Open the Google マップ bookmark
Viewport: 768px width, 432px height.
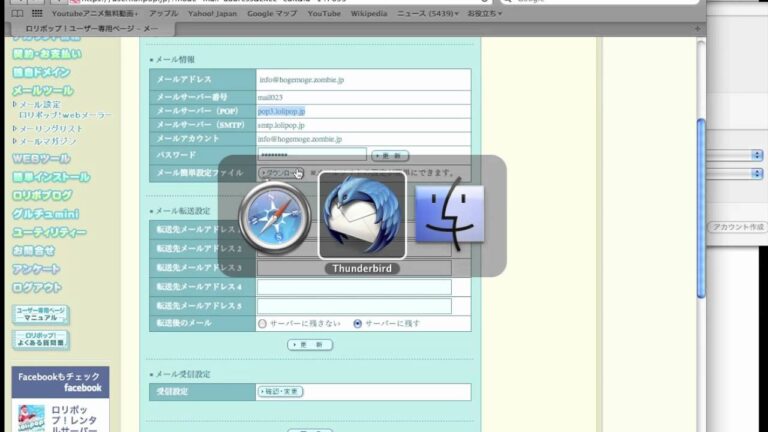tap(272, 14)
